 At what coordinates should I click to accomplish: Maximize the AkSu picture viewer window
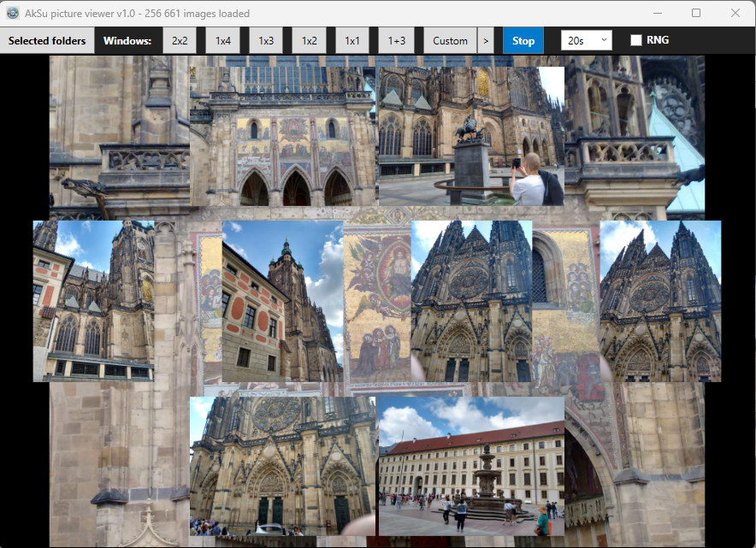coord(696,13)
